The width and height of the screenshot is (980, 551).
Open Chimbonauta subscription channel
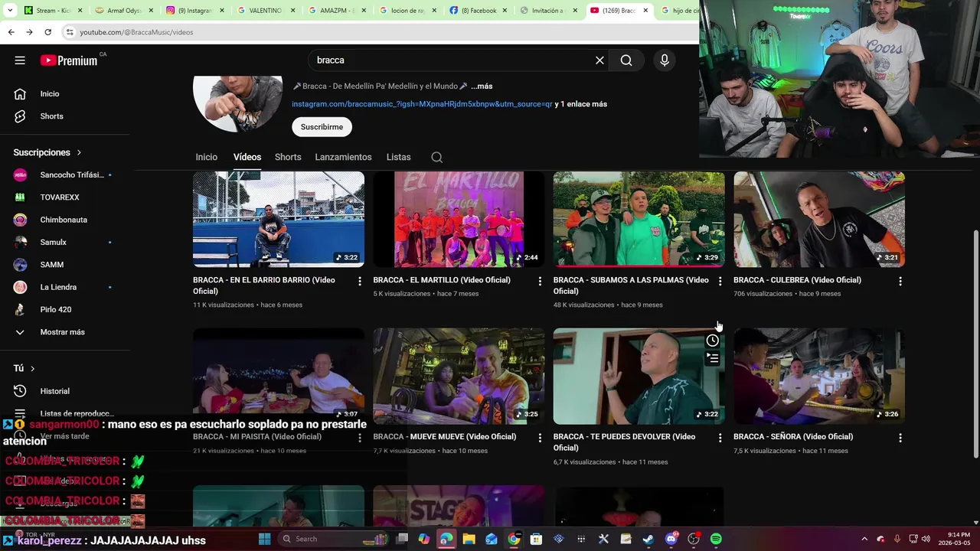[65, 220]
